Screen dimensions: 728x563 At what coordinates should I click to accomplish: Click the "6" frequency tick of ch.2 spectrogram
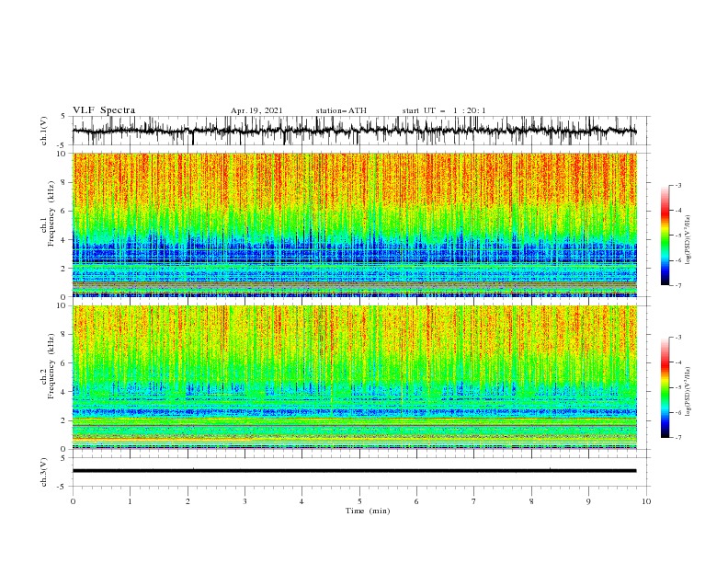click(65, 363)
